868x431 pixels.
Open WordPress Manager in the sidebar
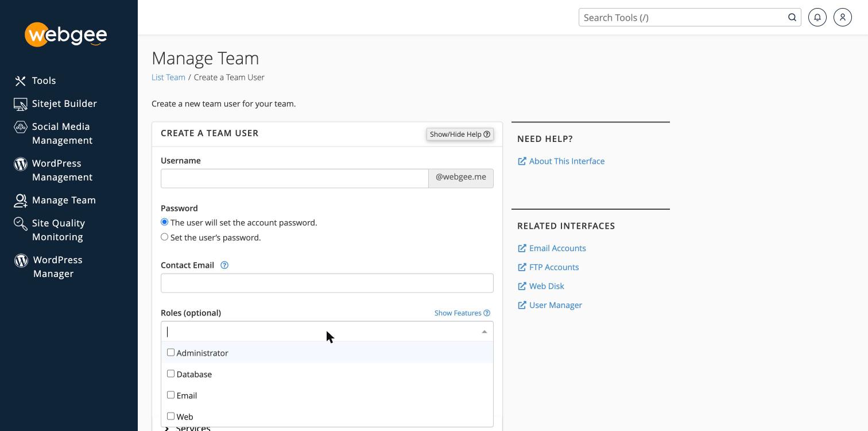click(x=58, y=267)
